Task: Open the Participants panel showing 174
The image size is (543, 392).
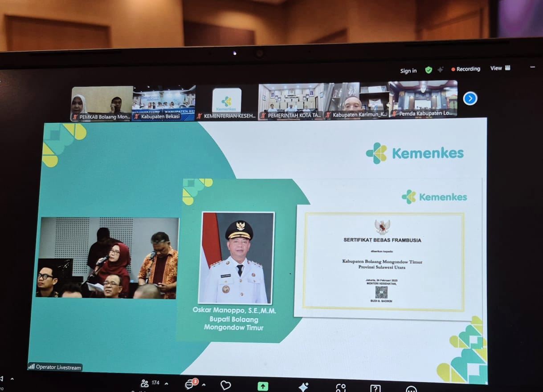Action: click(150, 383)
